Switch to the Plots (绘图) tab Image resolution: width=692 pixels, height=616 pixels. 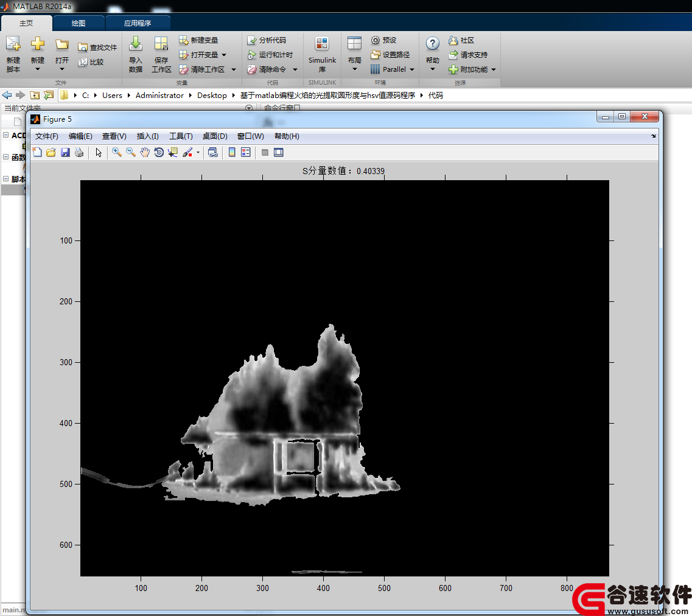coord(79,23)
